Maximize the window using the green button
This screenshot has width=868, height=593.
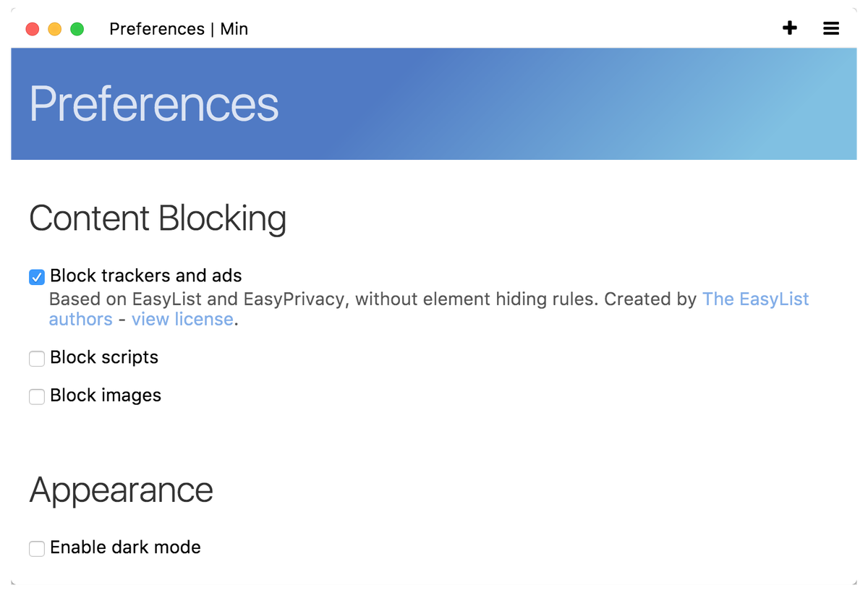point(77,29)
